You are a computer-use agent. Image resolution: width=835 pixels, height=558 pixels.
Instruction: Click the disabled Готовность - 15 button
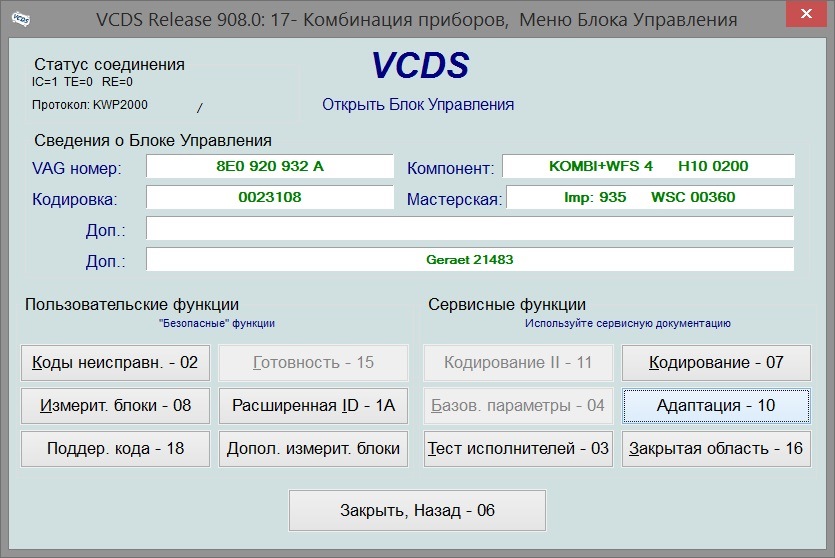pyautogui.click(x=313, y=363)
